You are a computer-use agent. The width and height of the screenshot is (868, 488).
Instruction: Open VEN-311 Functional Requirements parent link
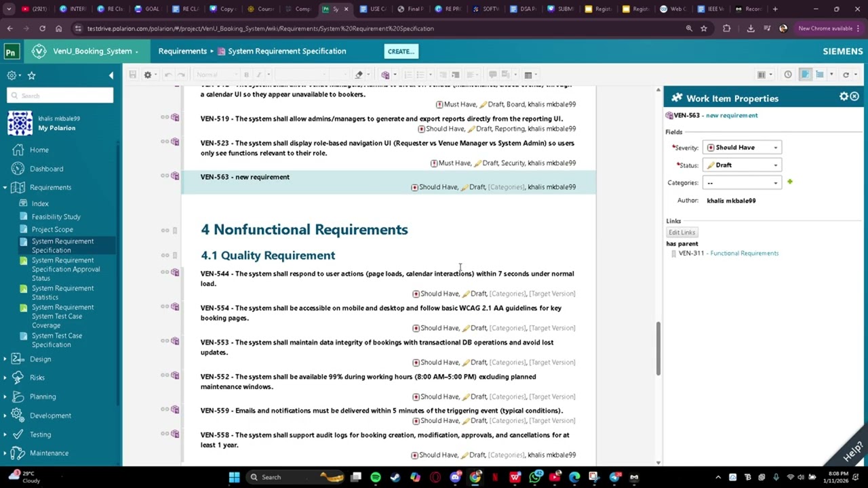pos(728,253)
